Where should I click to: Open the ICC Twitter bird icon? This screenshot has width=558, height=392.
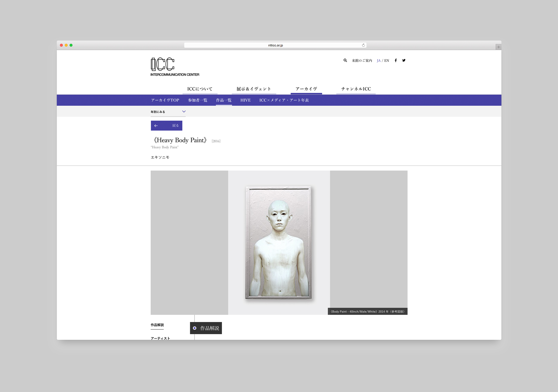404,60
